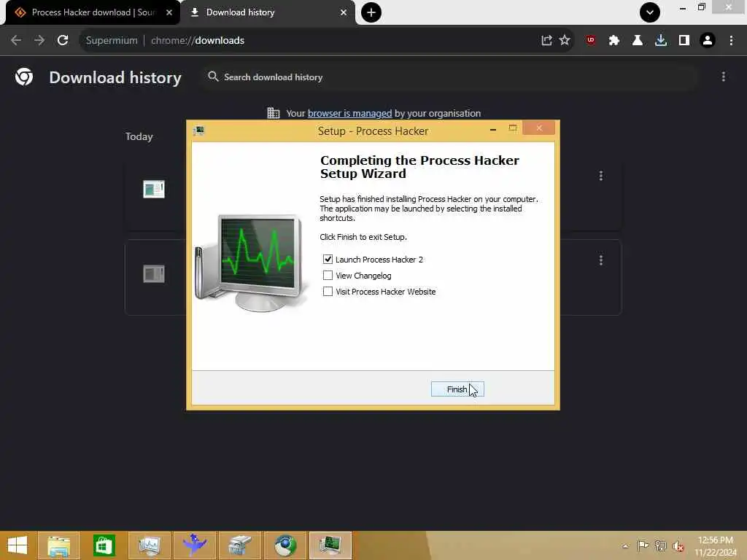
Task: Uncheck Launch Process Hacker 2 checkbox
Action: pyautogui.click(x=328, y=259)
